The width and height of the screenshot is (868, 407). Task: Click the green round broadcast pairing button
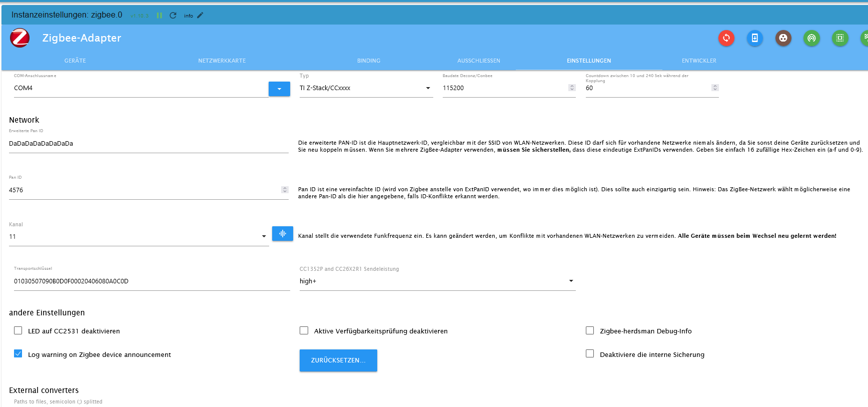pyautogui.click(x=811, y=38)
